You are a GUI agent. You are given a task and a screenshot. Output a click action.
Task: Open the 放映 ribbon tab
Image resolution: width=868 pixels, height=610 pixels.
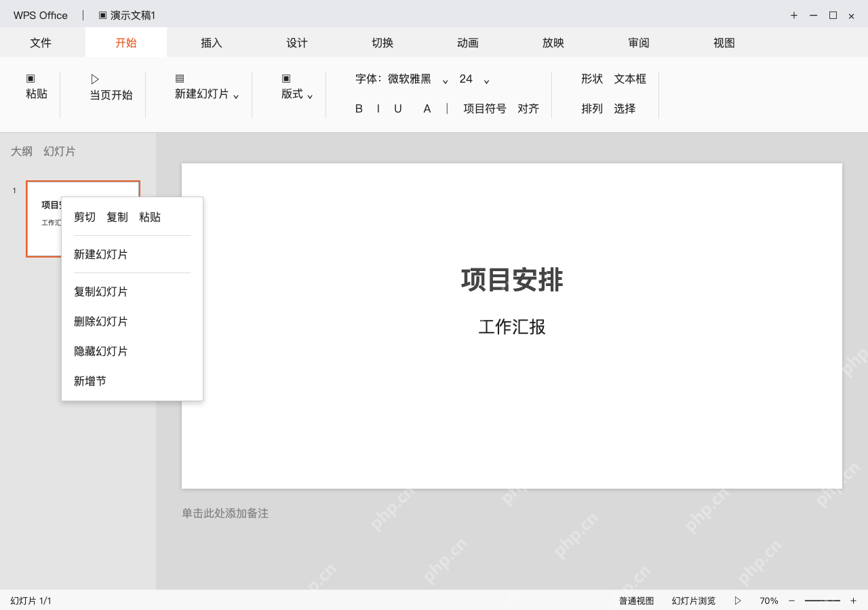coord(553,43)
